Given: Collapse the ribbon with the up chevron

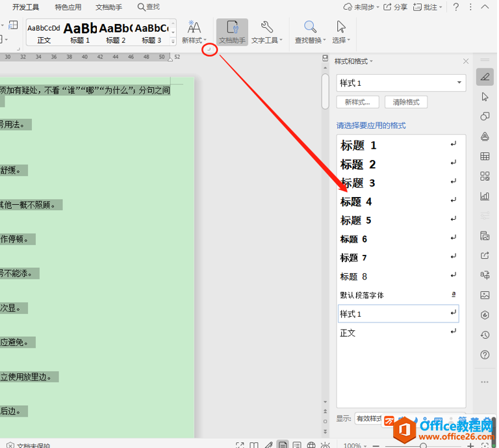Looking at the screenshot, I should click(485, 7).
